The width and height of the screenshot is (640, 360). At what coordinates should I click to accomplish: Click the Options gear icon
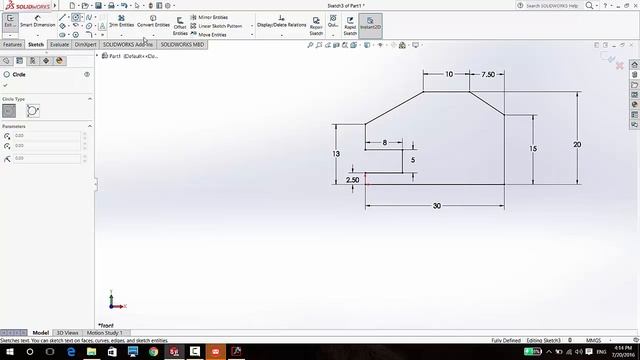(x=168, y=6)
